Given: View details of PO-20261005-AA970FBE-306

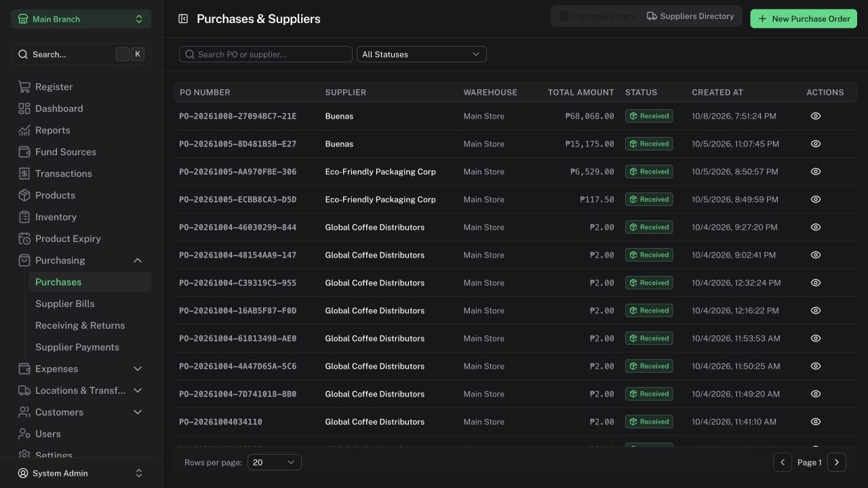Looking at the screenshot, I should pyautogui.click(x=816, y=171).
